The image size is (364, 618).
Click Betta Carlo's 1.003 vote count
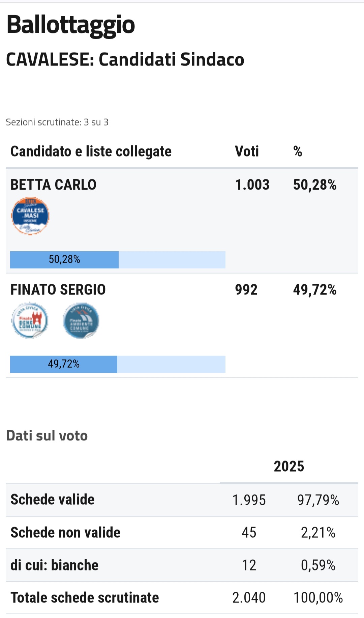click(252, 185)
